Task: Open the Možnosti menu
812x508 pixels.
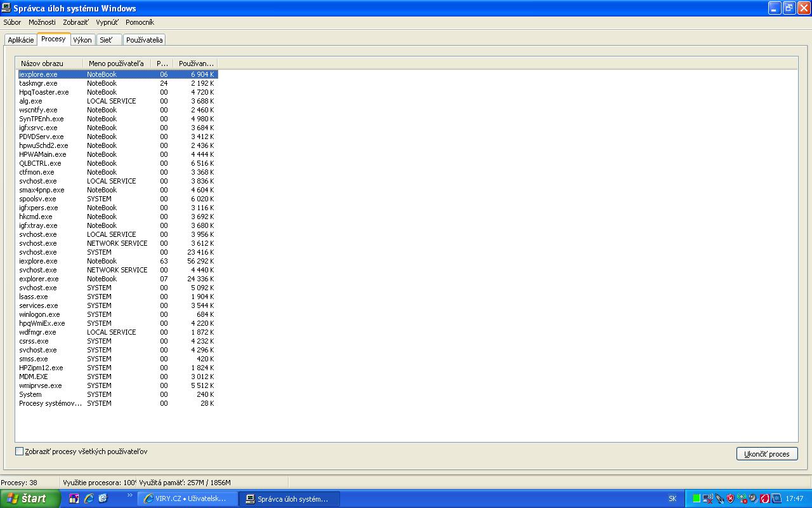Action: click(x=42, y=22)
